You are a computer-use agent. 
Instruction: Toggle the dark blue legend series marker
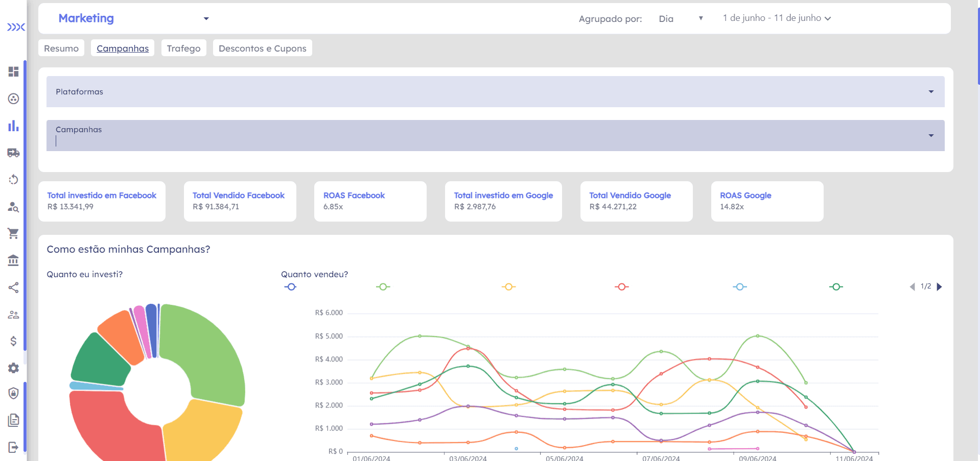point(291,287)
